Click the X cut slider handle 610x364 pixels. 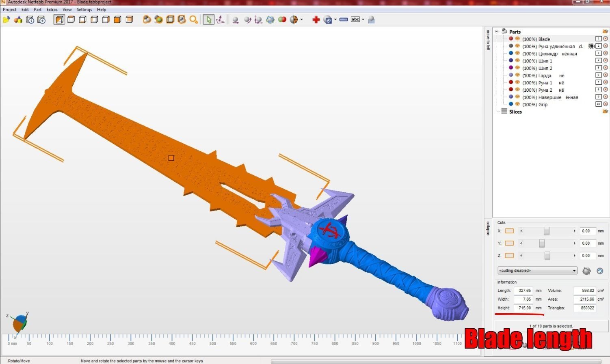pos(547,231)
